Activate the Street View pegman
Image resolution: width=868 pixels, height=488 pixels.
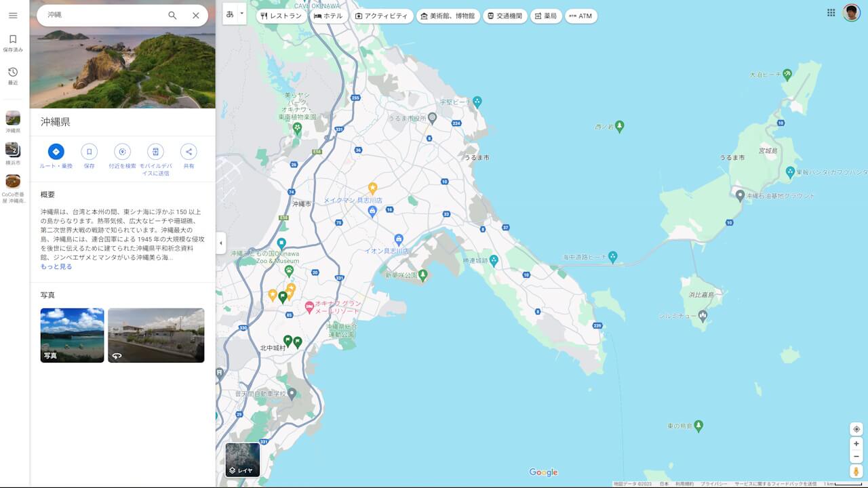[x=856, y=469]
